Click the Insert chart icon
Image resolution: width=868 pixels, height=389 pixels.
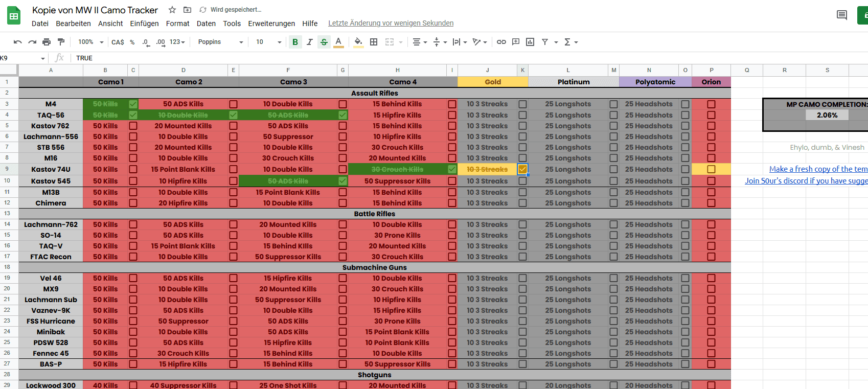[x=530, y=42]
